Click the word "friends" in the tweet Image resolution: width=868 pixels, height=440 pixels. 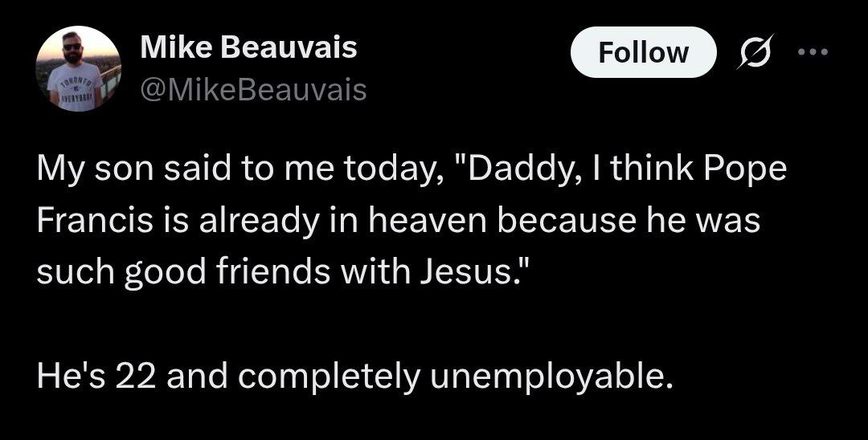(x=273, y=272)
